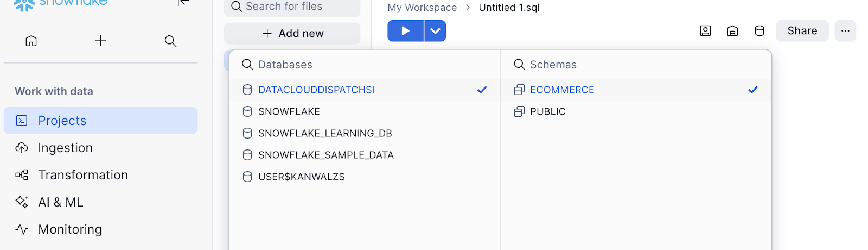Focus the Databases search field
The image size is (868, 250).
coord(325,65)
